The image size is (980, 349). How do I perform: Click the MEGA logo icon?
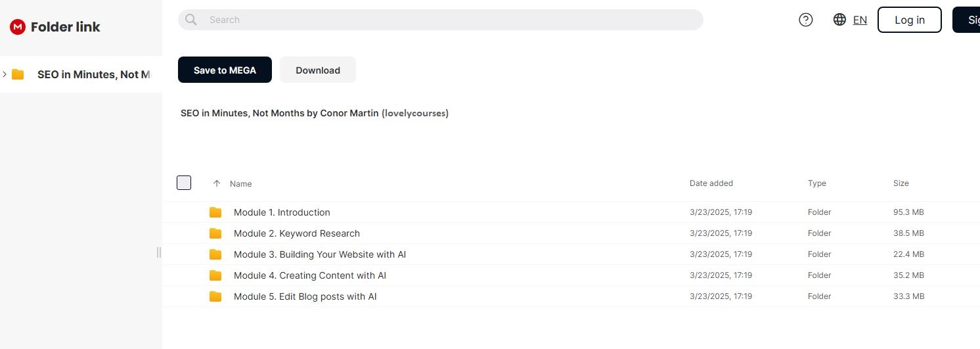[x=17, y=27]
